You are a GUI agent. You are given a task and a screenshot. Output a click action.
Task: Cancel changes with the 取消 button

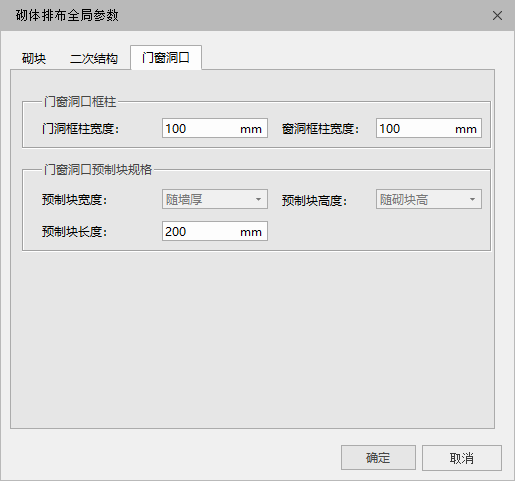pyautogui.click(x=462, y=458)
